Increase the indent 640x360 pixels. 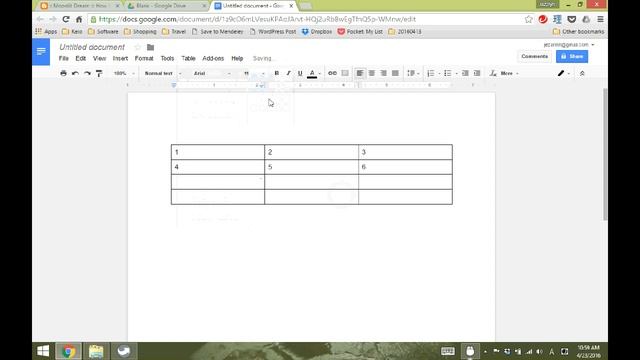pyautogui.click(x=477, y=73)
